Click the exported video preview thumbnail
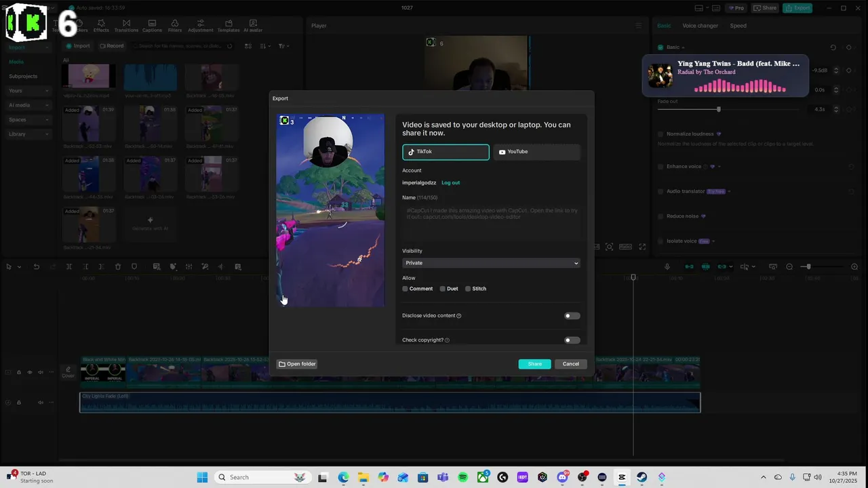 (330, 210)
